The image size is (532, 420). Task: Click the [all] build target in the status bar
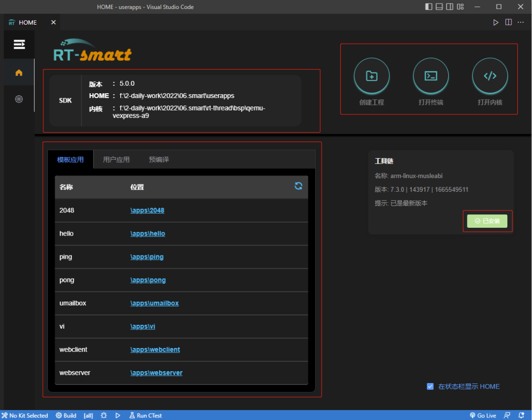tap(88, 415)
